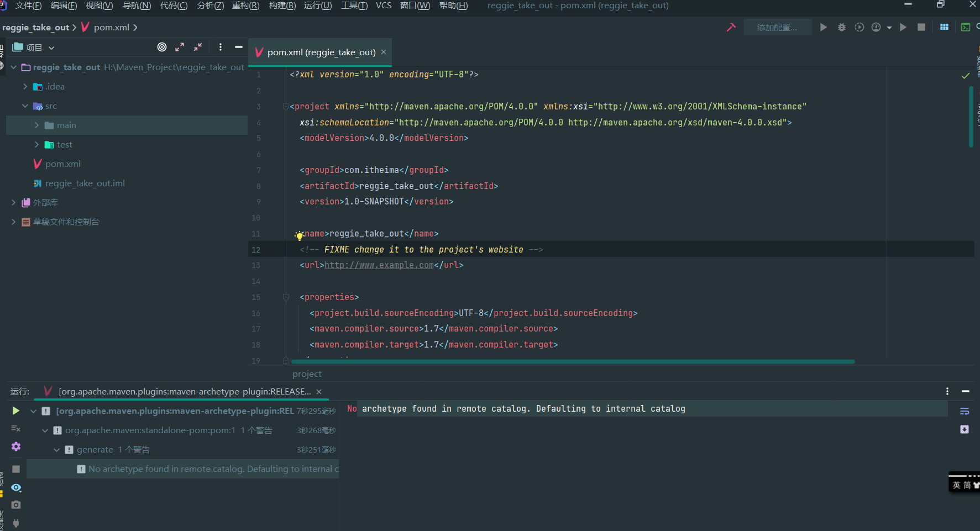The width and height of the screenshot is (980, 531).
Task: Expand the test folder
Action: (36, 144)
